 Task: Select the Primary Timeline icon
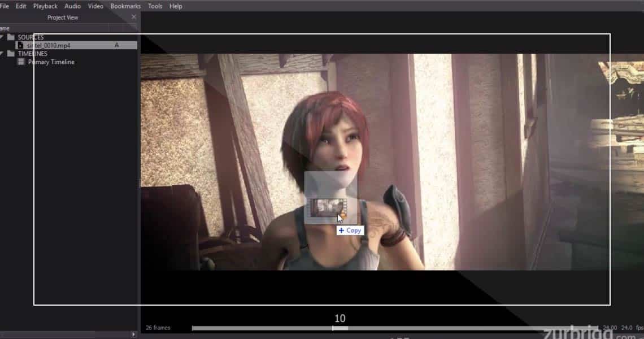pos(21,62)
